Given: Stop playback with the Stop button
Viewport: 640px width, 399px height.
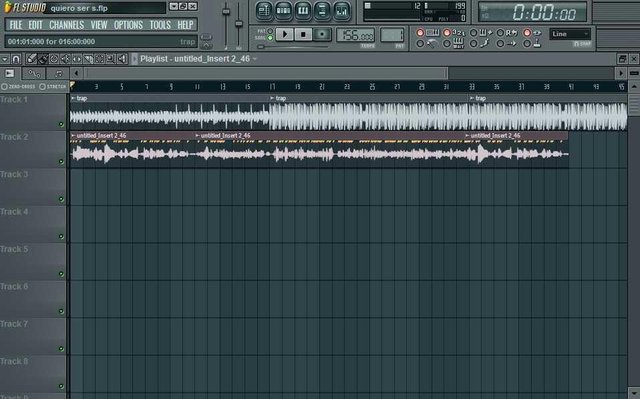Looking at the screenshot, I should pyautogui.click(x=303, y=35).
